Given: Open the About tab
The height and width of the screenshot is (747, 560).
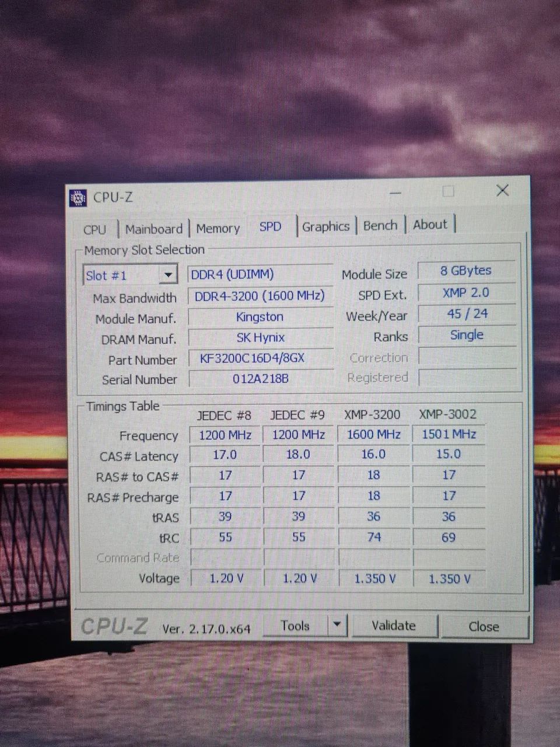Looking at the screenshot, I should pos(429,225).
